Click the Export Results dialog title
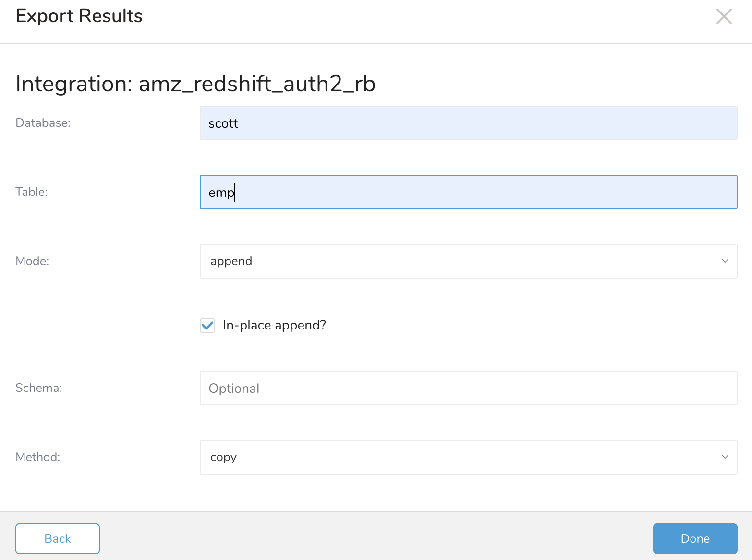 [79, 16]
